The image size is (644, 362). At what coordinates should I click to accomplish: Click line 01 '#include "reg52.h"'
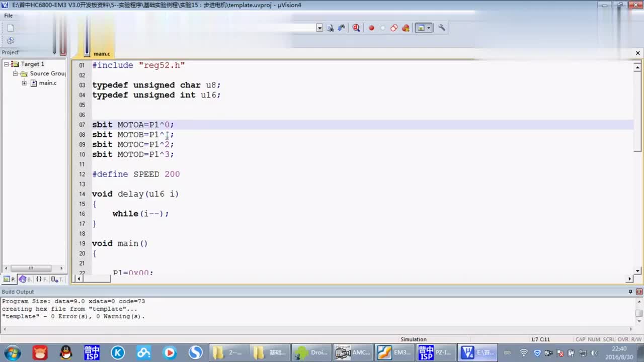[138, 65]
